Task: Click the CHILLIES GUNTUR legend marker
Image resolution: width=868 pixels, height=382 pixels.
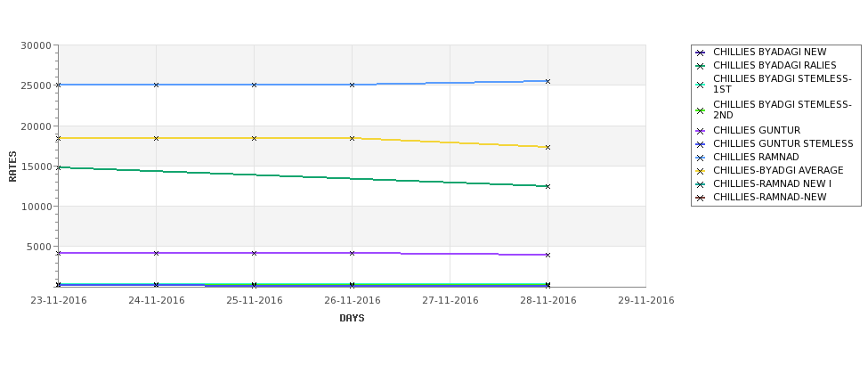Action: click(x=701, y=131)
